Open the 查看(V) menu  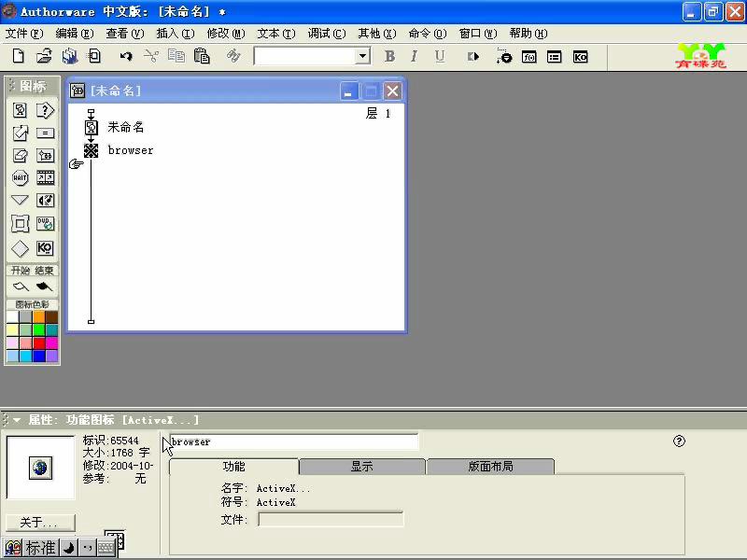pos(125,34)
